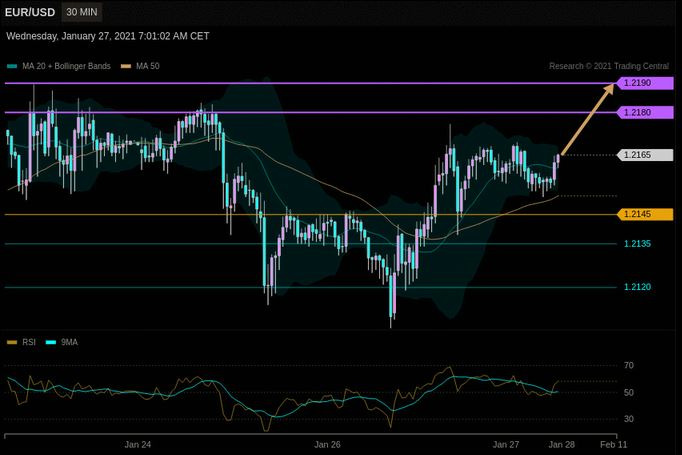This screenshot has width=682, height=455.
Task: Click the EUR/USD symbol title
Action: 30,12
